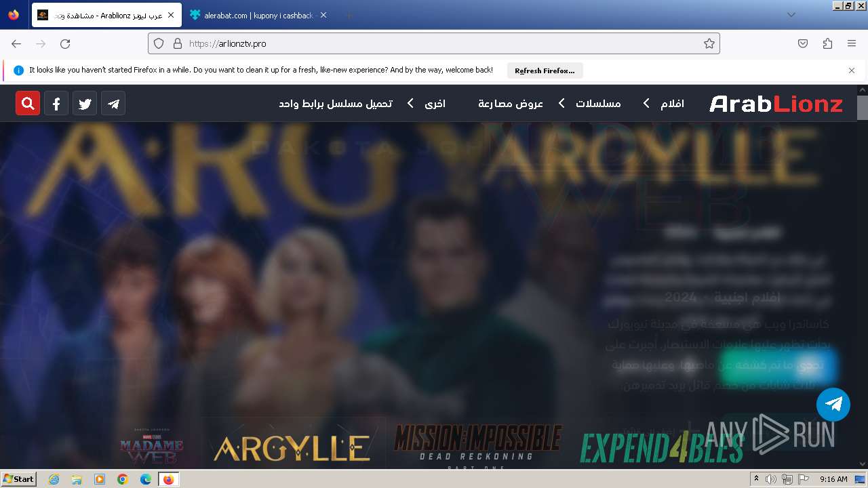Open the volume speaker tray icon

coord(771,479)
